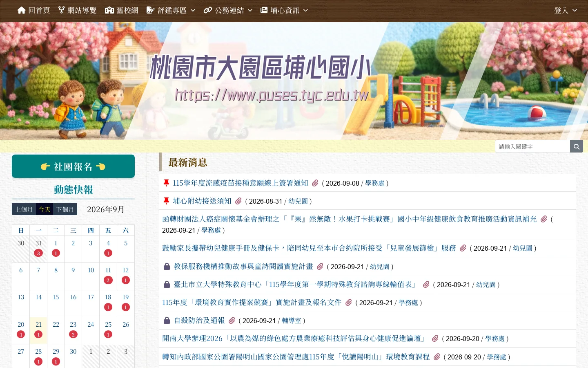
Task: Open 登入 login dropdown
Action: (x=566, y=10)
